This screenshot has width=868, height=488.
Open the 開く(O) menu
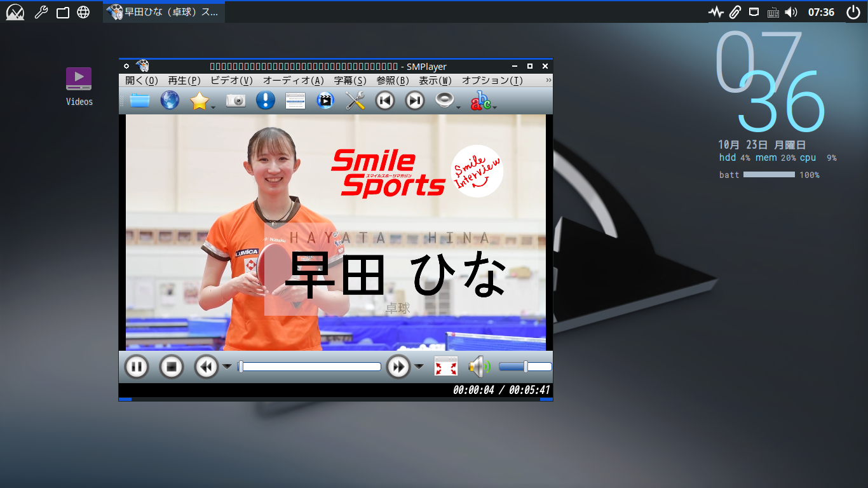[142, 80]
